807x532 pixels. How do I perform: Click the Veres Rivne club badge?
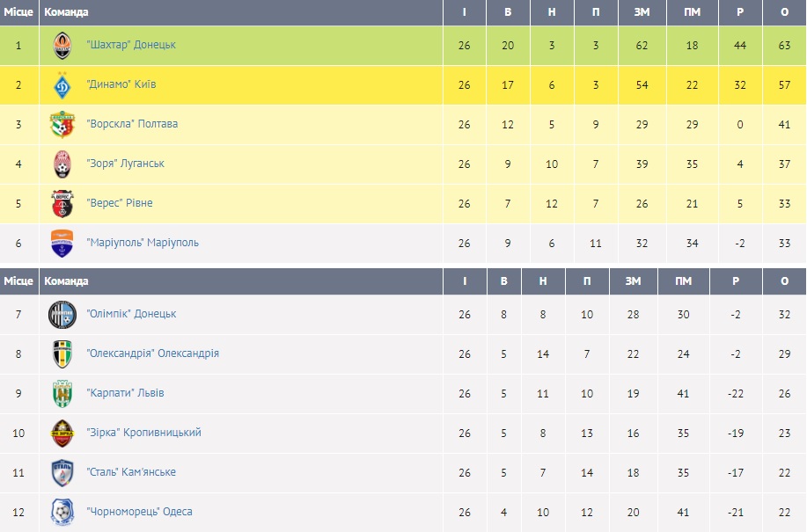(62, 203)
